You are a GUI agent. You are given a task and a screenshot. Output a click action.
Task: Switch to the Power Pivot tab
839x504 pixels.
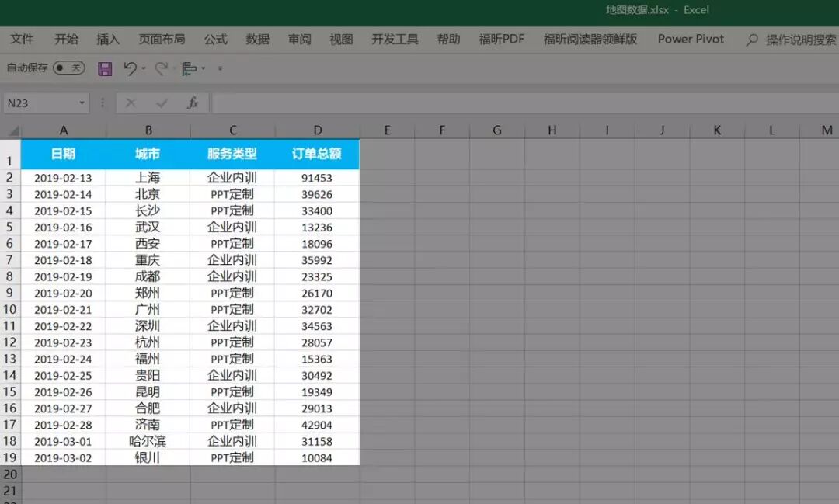(690, 38)
